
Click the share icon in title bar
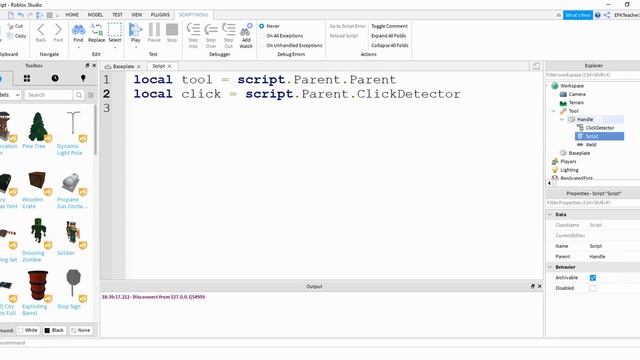click(607, 15)
